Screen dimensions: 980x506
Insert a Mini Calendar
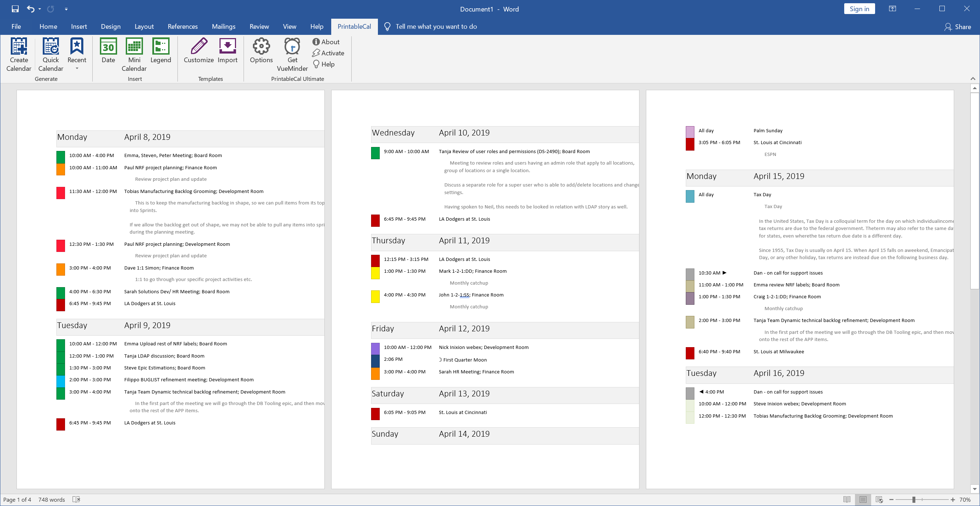tap(134, 46)
